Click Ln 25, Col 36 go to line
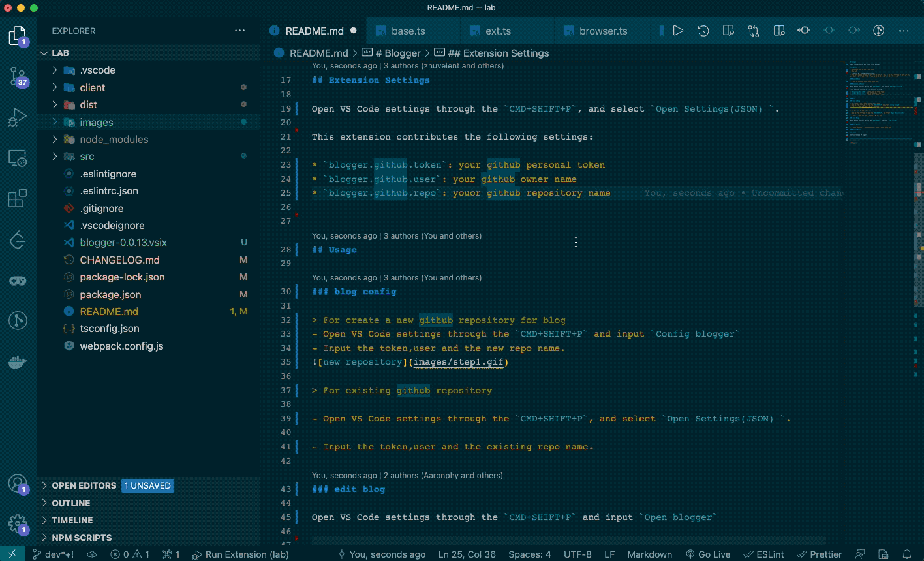The width and height of the screenshot is (924, 561). click(x=467, y=554)
